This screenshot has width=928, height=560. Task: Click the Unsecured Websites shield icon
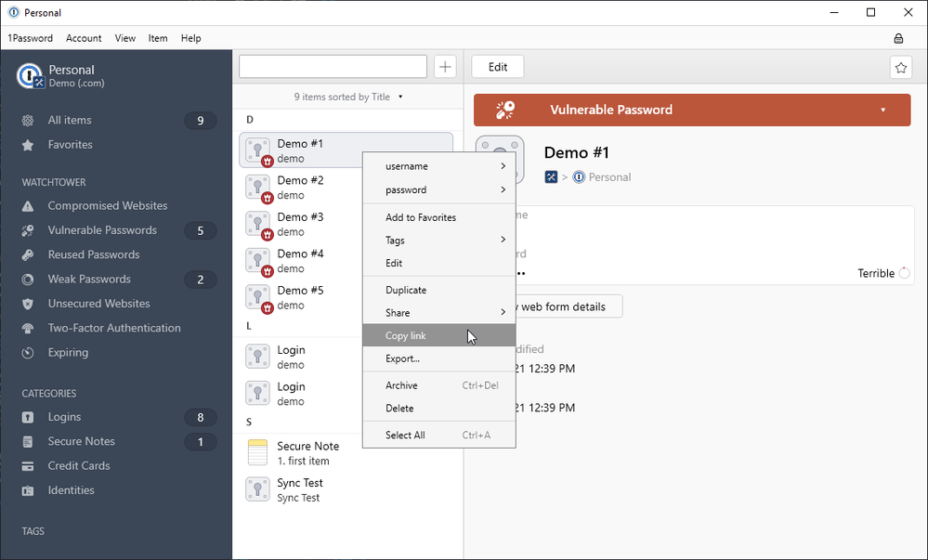point(28,305)
